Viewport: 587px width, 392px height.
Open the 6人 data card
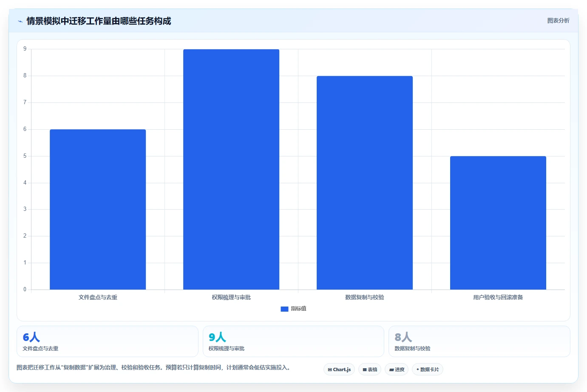pos(108,341)
